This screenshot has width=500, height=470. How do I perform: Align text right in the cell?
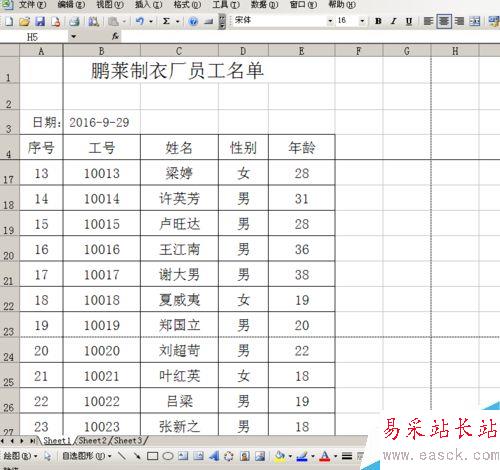pos(459,21)
